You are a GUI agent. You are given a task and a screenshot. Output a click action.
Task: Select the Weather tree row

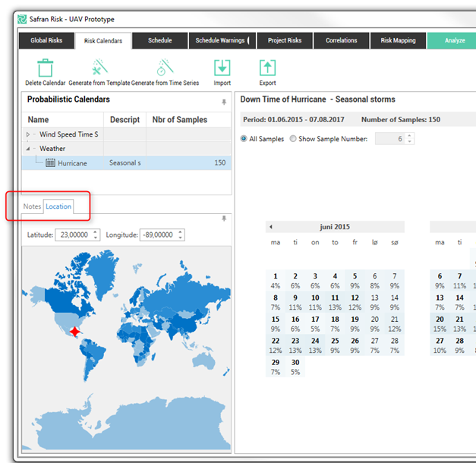tap(126, 149)
